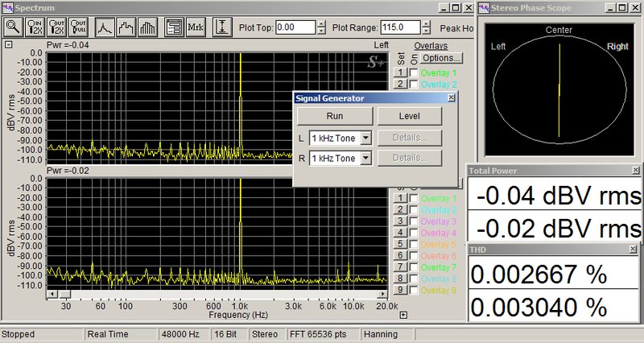
Task: Click the Plot Top input field
Action: tap(295, 27)
